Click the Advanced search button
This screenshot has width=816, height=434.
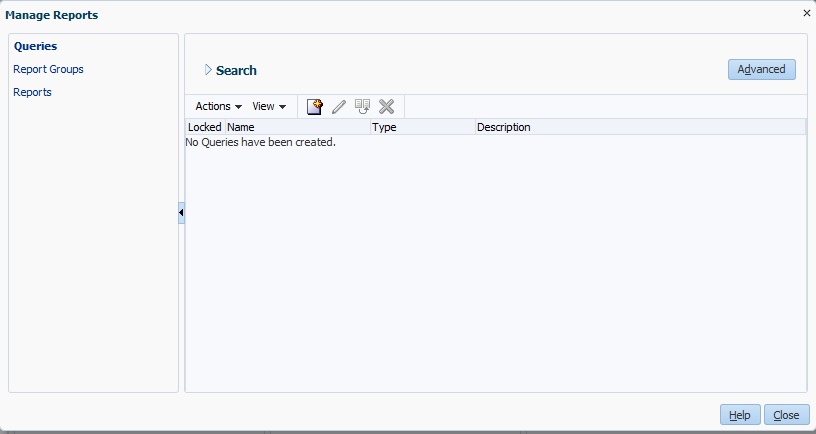[761, 69]
